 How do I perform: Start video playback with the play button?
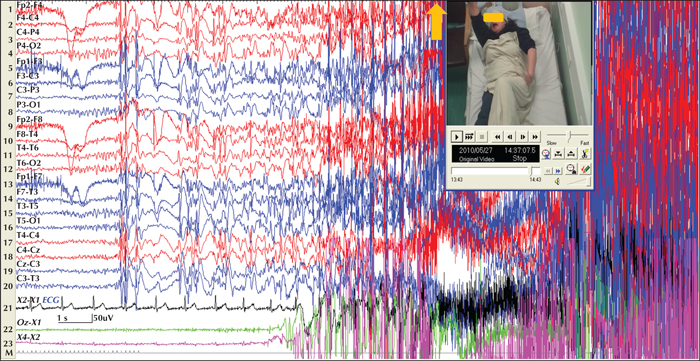coord(457,136)
